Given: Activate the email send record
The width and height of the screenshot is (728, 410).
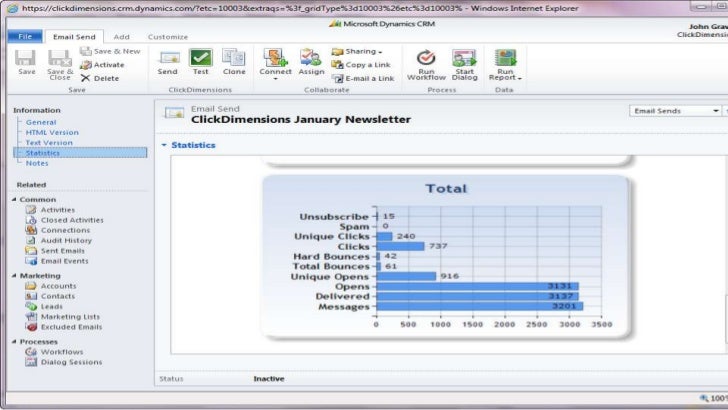Looking at the screenshot, I should [102, 65].
